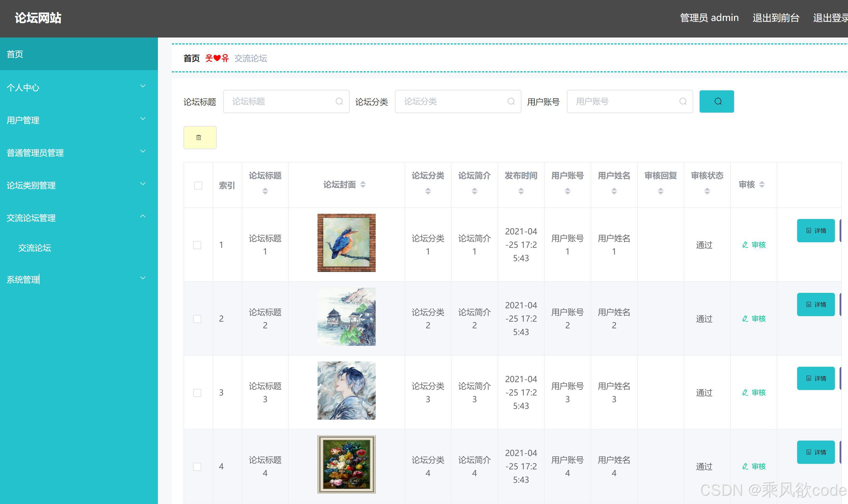Select 交流论坛 submenu item in sidebar
The width and height of the screenshot is (848, 504).
(x=35, y=248)
